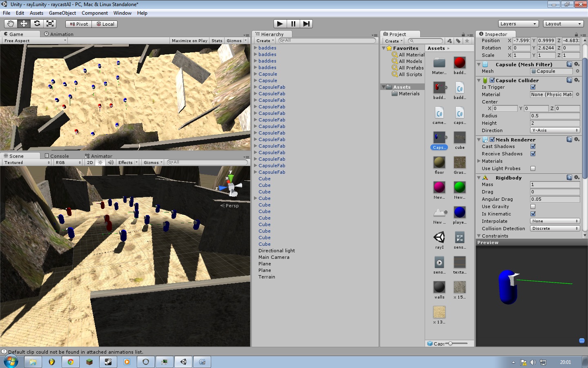Enable the Capsule Collider component checkbox
Screen dimensions: 588x368
pyautogui.click(x=492, y=80)
